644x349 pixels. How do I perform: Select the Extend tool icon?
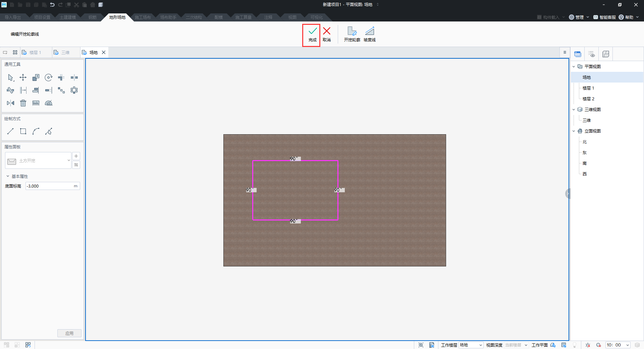(49, 90)
